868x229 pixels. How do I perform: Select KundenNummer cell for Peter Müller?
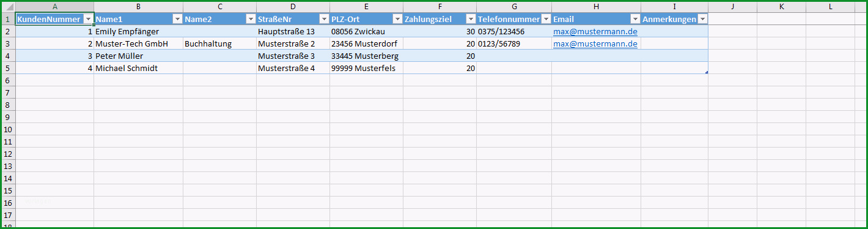54,56
